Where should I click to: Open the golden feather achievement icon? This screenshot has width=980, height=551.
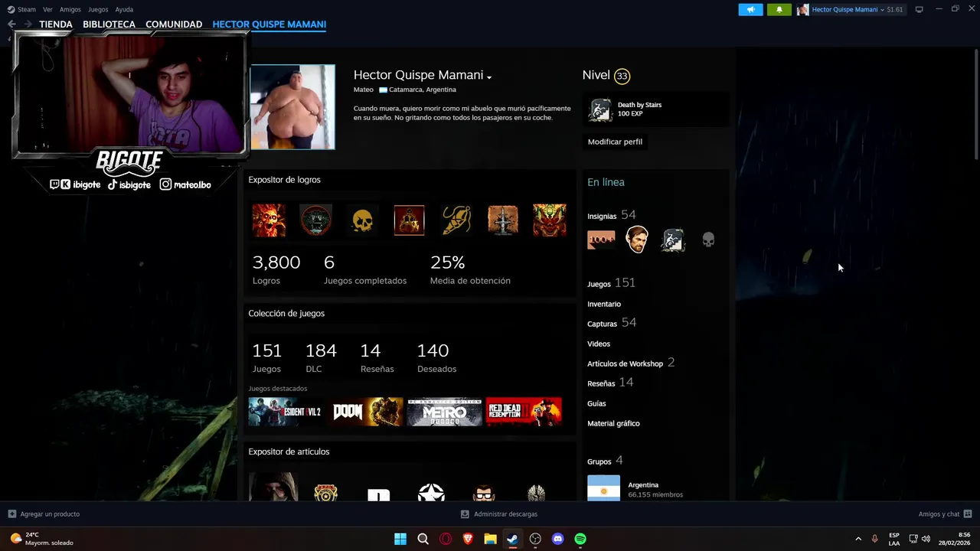456,220
